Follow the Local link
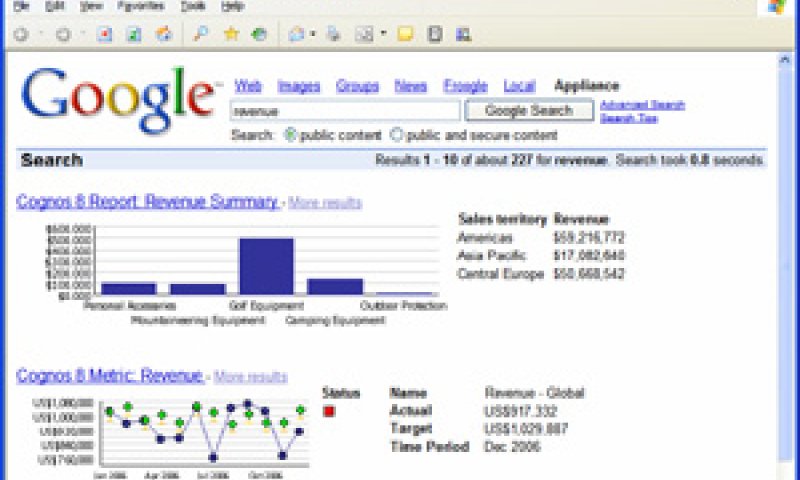 click(x=519, y=86)
